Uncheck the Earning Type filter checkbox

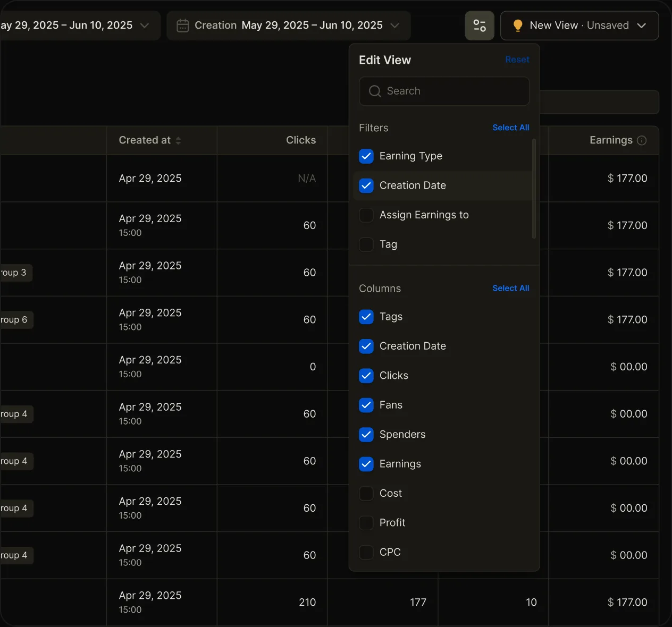(366, 156)
